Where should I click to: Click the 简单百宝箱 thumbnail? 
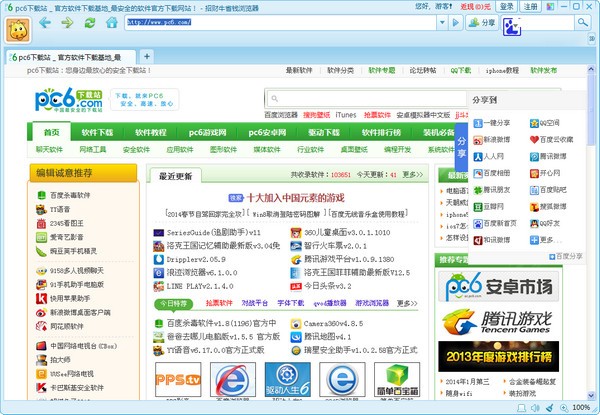tap(397, 379)
